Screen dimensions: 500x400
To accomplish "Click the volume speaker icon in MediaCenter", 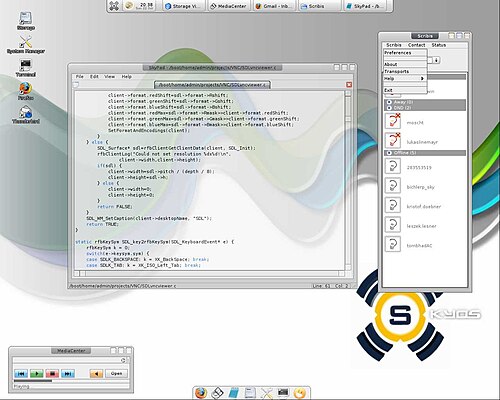I will click(96, 373).
